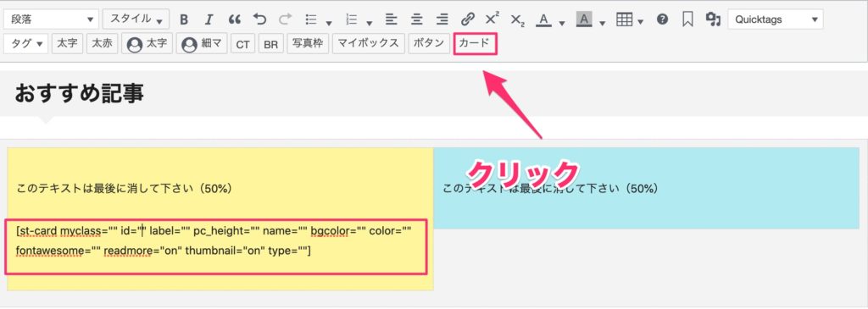This screenshot has width=868, height=309.
Task: Click the 写真枠 photo frame button
Action: tap(308, 44)
